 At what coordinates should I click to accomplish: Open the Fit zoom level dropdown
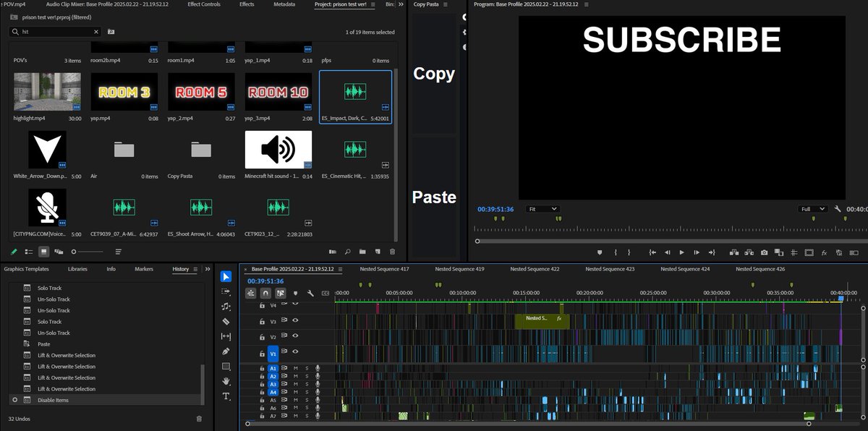click(x=542, y=209)
